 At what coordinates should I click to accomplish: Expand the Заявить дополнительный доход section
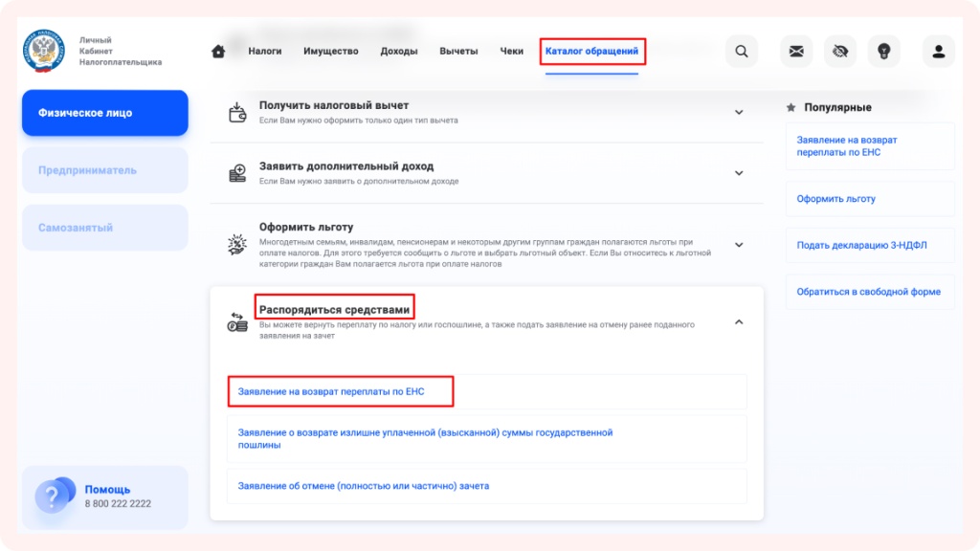tap(739, 173)
